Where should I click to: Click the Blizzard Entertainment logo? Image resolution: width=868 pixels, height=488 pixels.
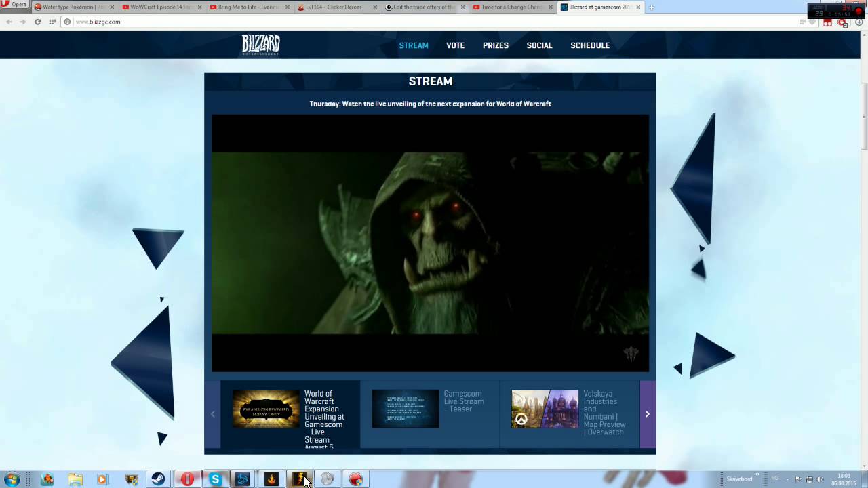coord(261,45)
